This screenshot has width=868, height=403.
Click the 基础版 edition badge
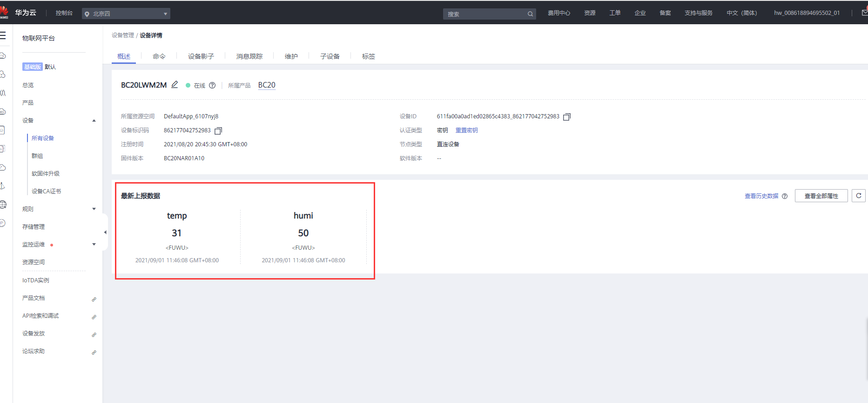pos(33,67)
